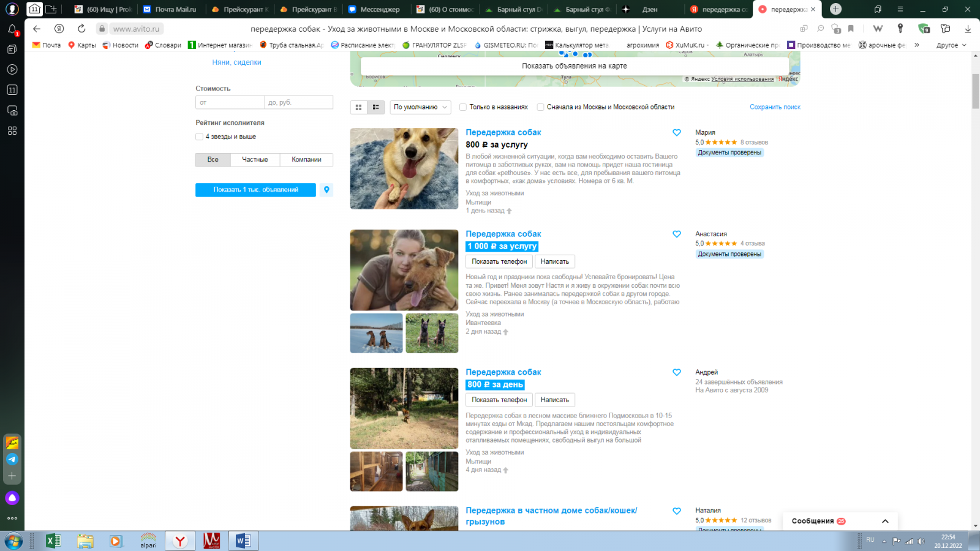Go back using browser back arrow

coord(37,29)
